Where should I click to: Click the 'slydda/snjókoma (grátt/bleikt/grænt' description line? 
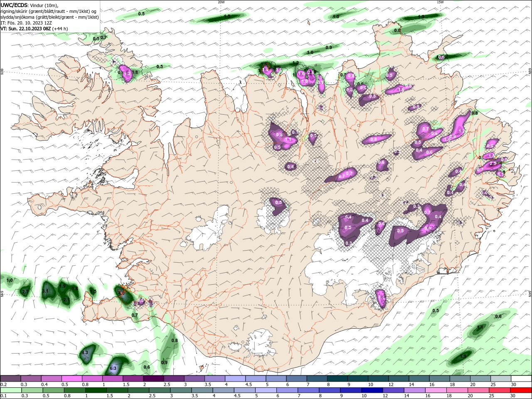pos(49,17)
